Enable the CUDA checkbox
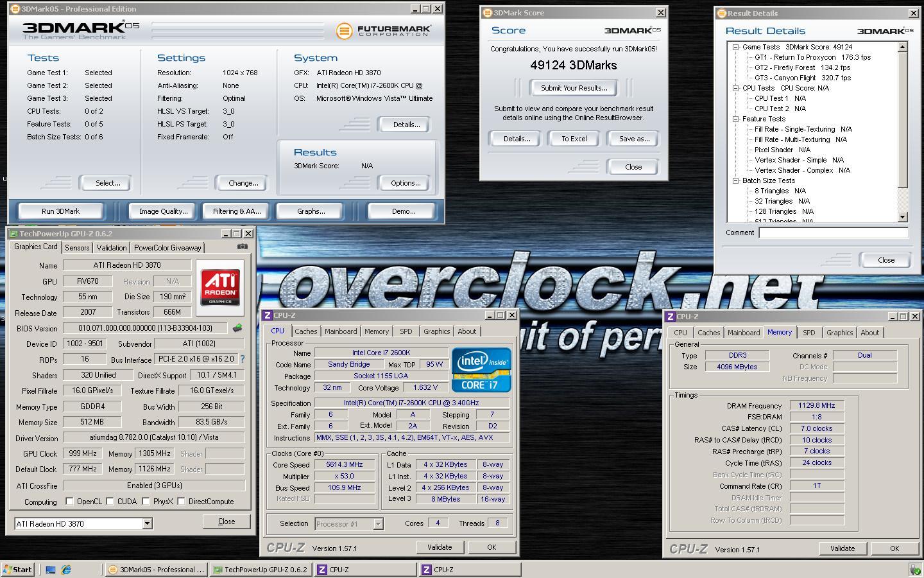 tap(110, 501)
